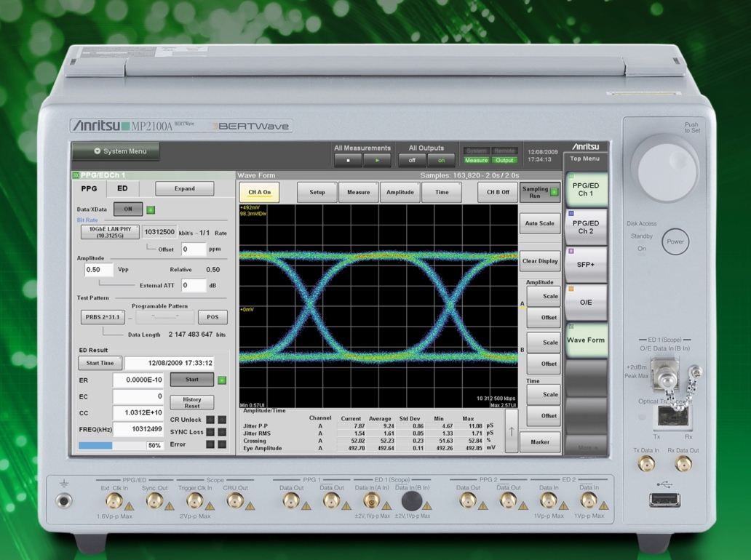The width and height of the screenshot is (751, 560).
Task: Click the Auto Scale button
Action: pos(539,223)
